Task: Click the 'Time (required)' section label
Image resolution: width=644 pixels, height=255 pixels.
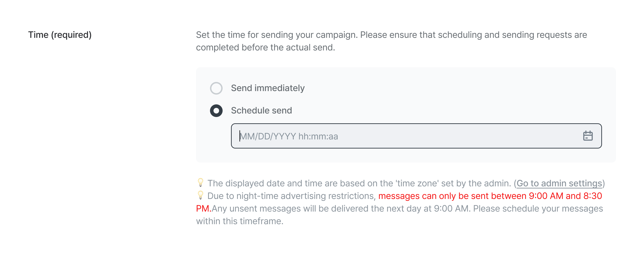Action: click(x=60, y=35)
